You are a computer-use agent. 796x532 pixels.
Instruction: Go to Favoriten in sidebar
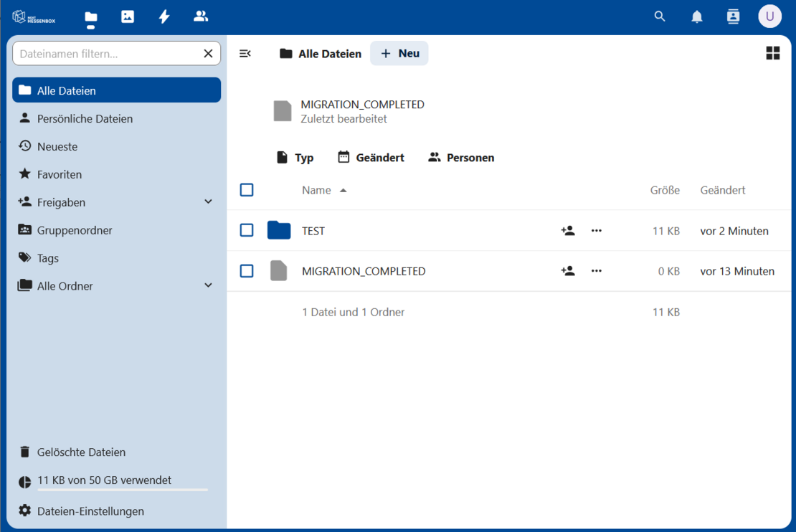60,174
